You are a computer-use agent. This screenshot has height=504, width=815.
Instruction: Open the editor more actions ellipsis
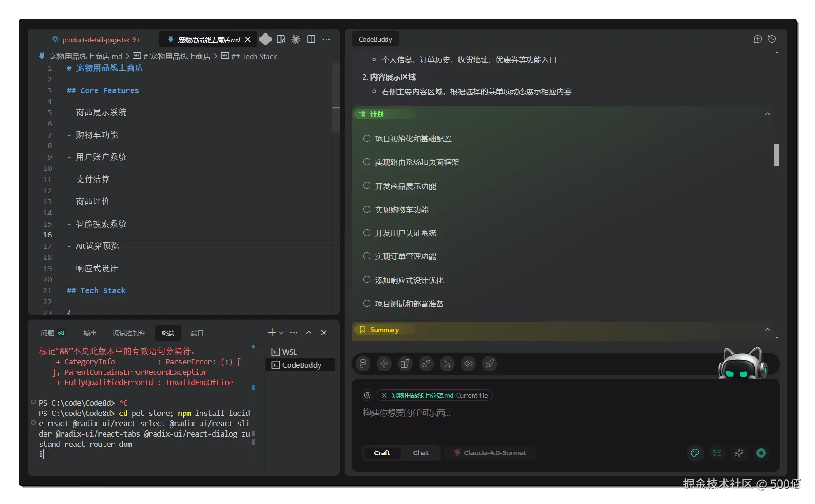tap(326, 39)
